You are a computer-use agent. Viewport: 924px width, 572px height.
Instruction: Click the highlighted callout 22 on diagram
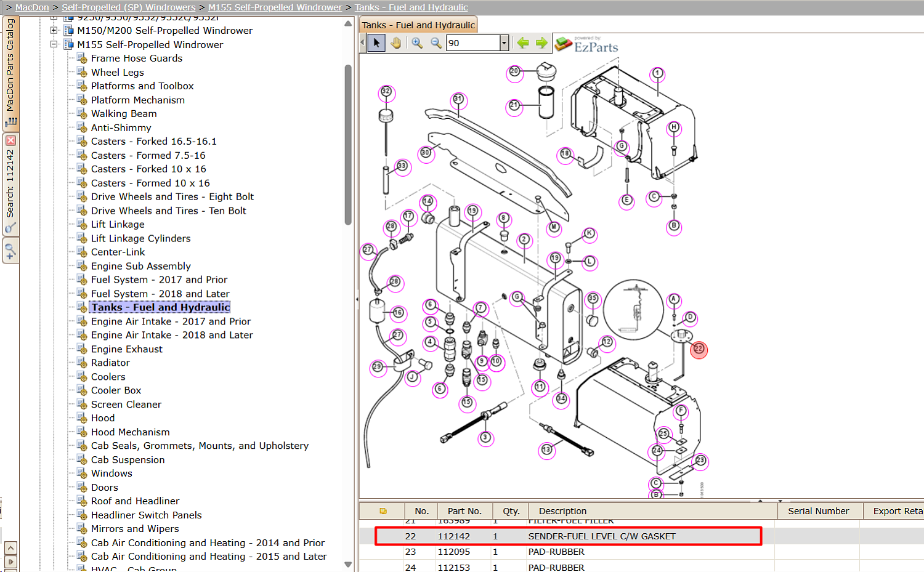[x=699, y=349]
